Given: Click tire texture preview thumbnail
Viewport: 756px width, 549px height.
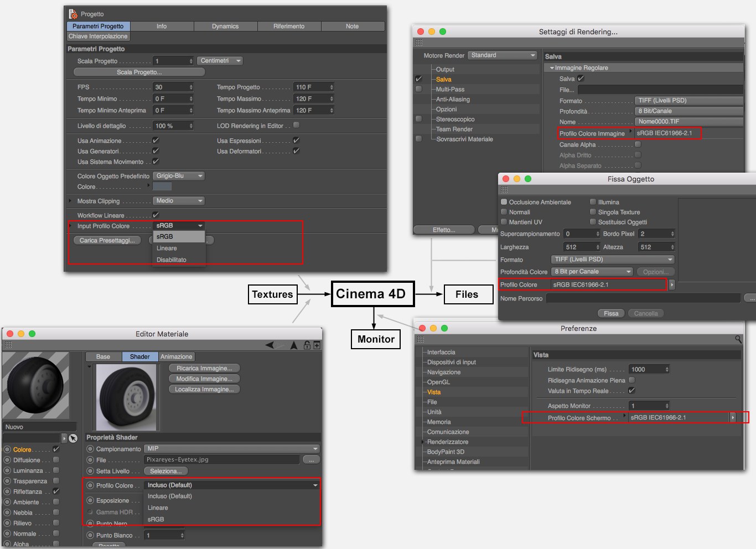Looking at the screenshot, I should point(126,397).
